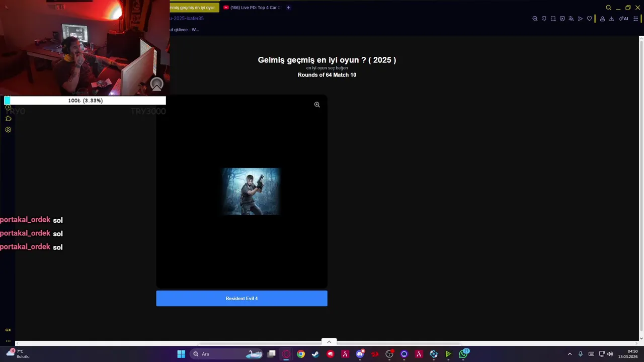Click the microphone tray icon
Viewport: 644px width, 362px height.
coord(581,354)
